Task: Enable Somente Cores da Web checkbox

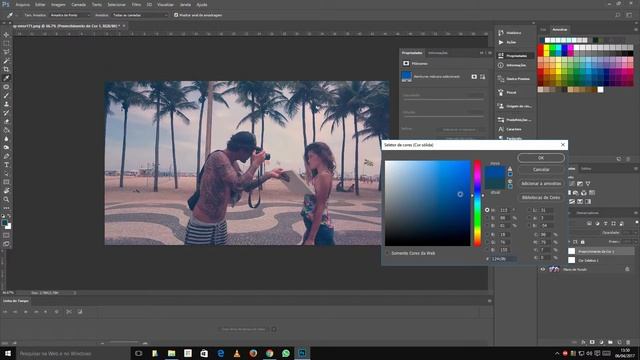Action: click(x=387, y=253)
